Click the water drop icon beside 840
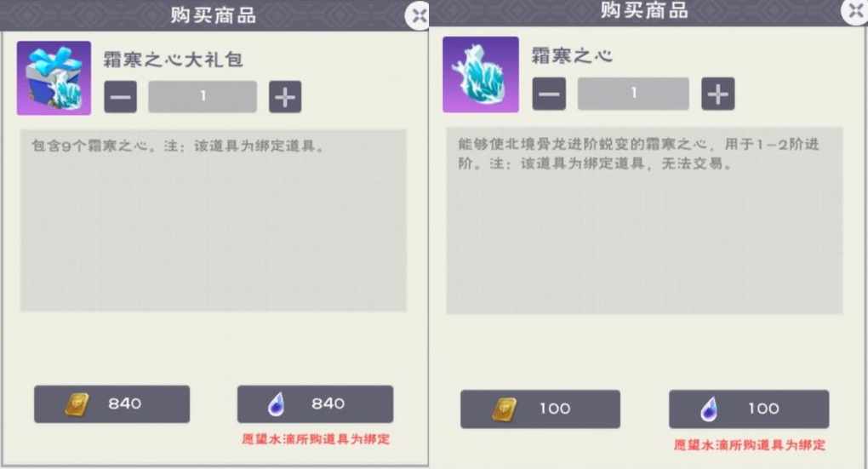 pyautogui.click(x=277, y=404)
